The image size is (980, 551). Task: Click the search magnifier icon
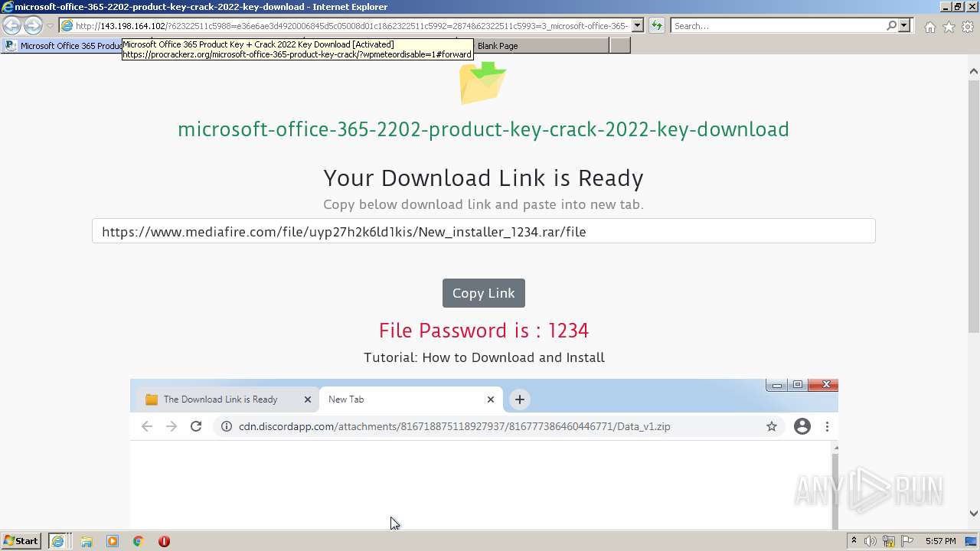click(x=891, y=26)
